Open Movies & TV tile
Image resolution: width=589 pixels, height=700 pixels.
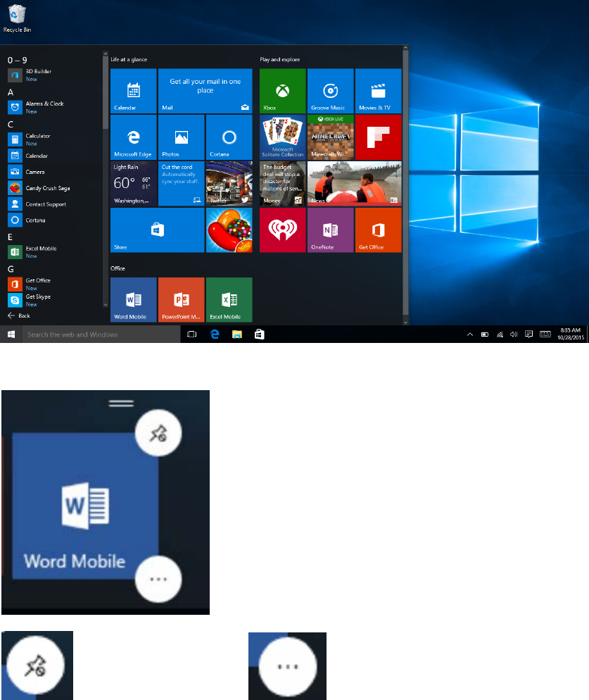click(x=379, y=91)
